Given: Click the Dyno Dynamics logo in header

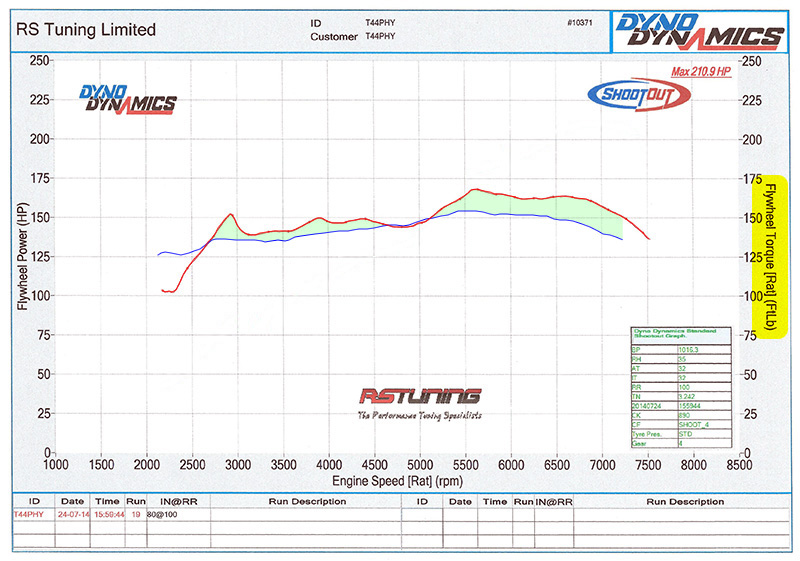Looking at the screenshot, I should pos(698,29).
